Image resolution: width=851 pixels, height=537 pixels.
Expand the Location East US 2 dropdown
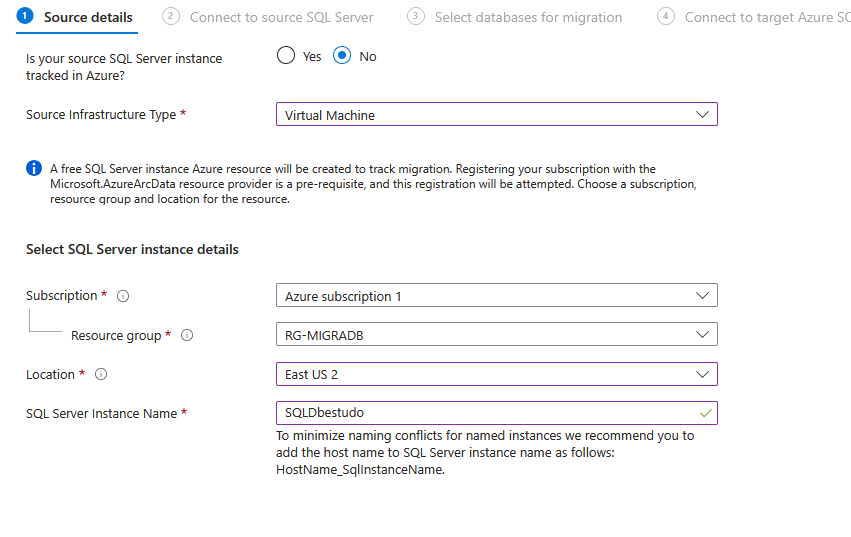tap(496, 374)
